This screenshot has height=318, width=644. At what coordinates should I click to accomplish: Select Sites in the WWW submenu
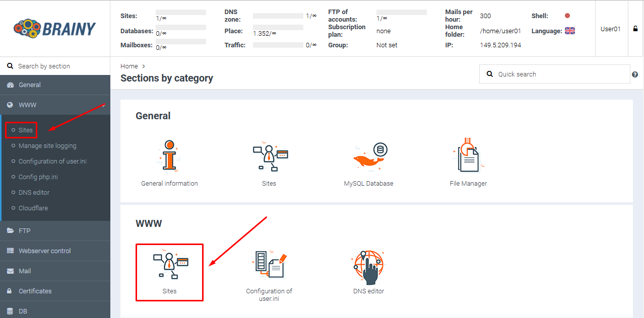[26, 130]
